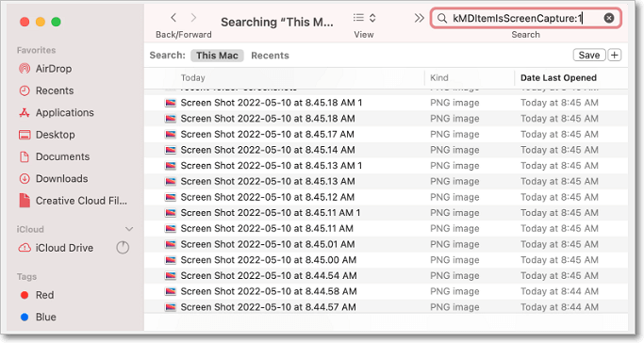Click file name Screen Shot 2022-05-10 at 8.45.17 AM
Viewport: 644px width, 343px height.
point(268,134)
